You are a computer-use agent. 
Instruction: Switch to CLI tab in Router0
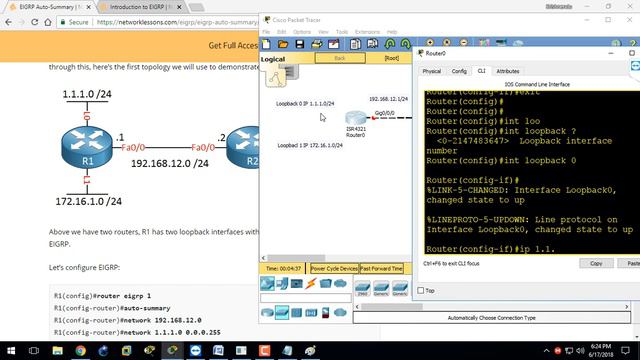(482, 71)
